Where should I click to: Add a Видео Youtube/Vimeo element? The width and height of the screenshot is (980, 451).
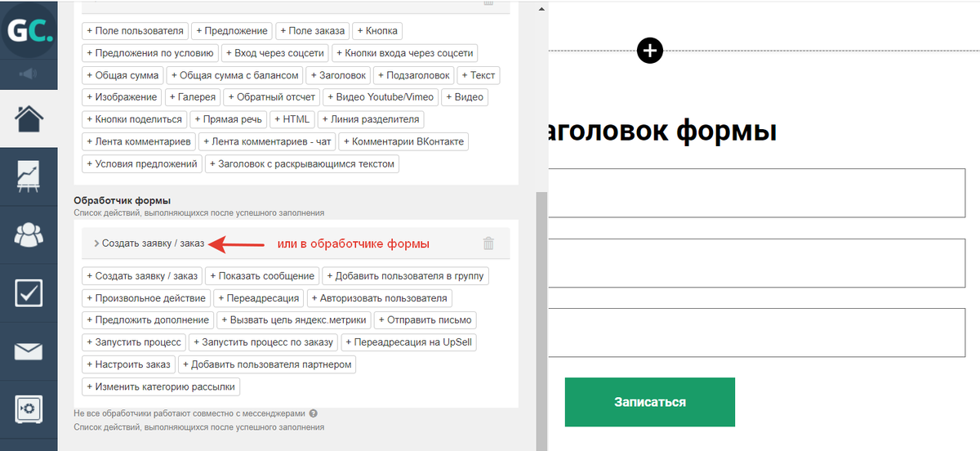click(x=381, y=97)
